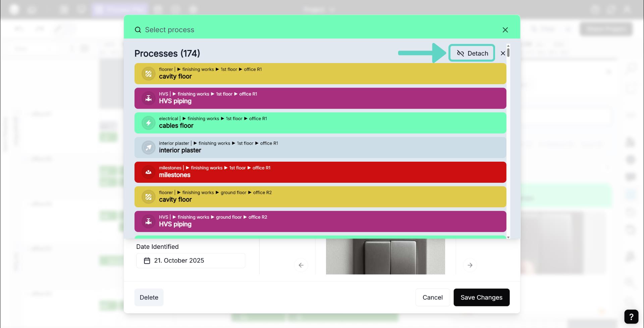Select cavity floor process in office R2
The width and height of the screenshot is (644, 328).
click(x=320, y=197)
